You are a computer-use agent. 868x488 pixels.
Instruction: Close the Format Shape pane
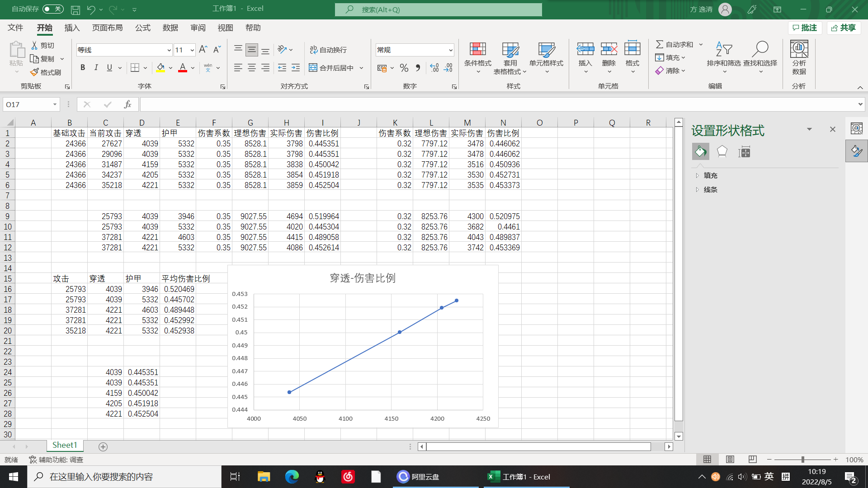pyautogui.click(x=833, y=129)
